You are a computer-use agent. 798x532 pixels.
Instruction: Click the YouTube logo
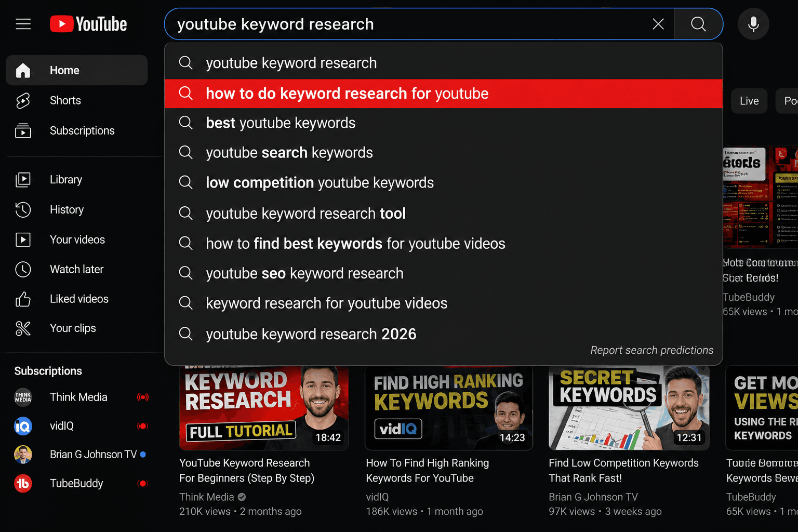click(88, 24)
